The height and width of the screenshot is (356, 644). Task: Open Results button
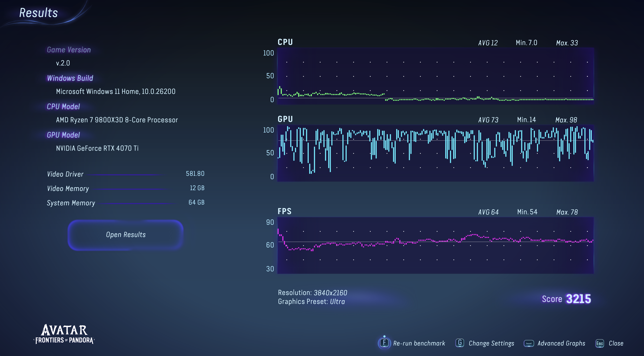[x=126, y=235]
